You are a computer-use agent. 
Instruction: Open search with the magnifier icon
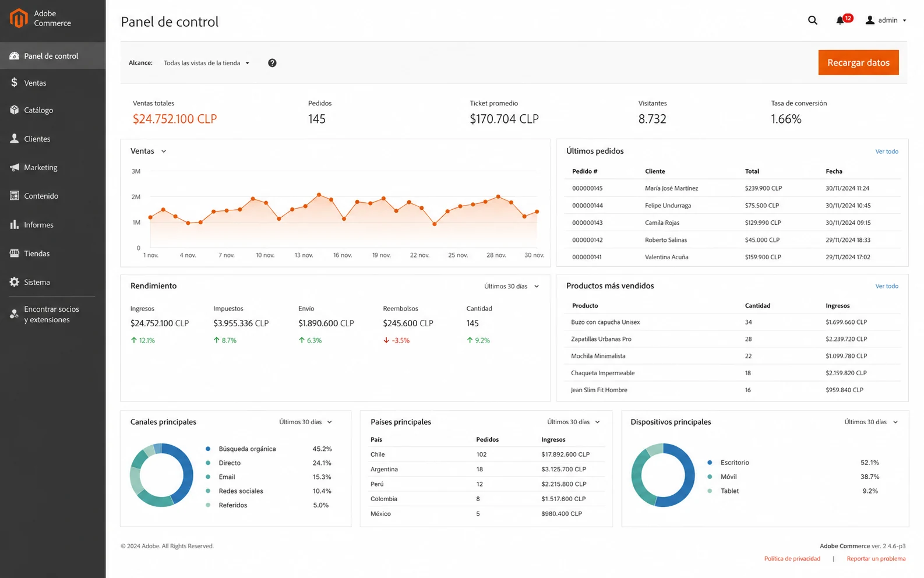pyautogui.click(x=813, y=20)
